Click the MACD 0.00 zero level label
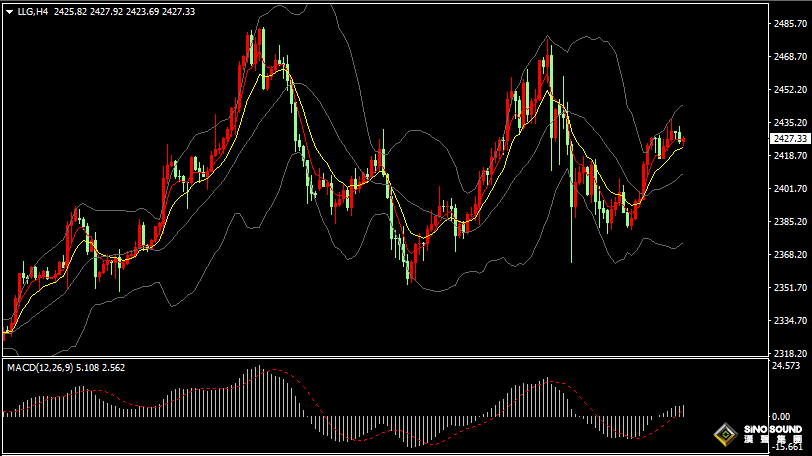This screenshot has height=456, width=812. coord(782,415)
